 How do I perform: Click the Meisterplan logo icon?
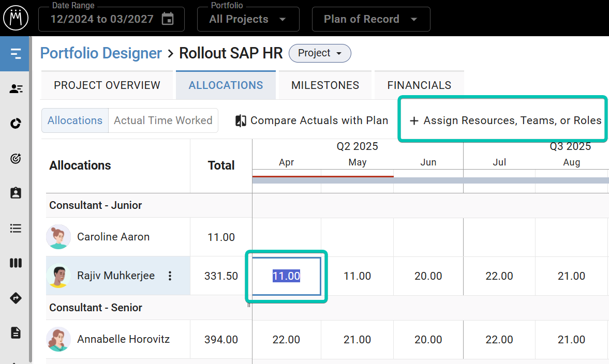pyautogui.click(x=16, y=18)
